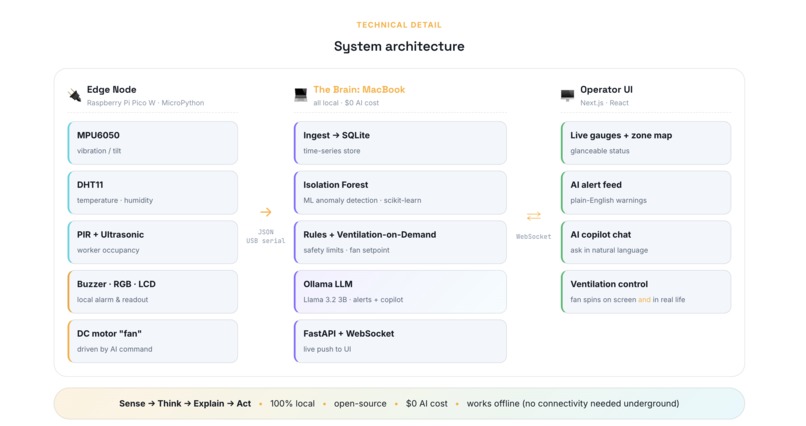Click the plain-English warnings text
Screen dimensions: 806x426
click(609, 200)
